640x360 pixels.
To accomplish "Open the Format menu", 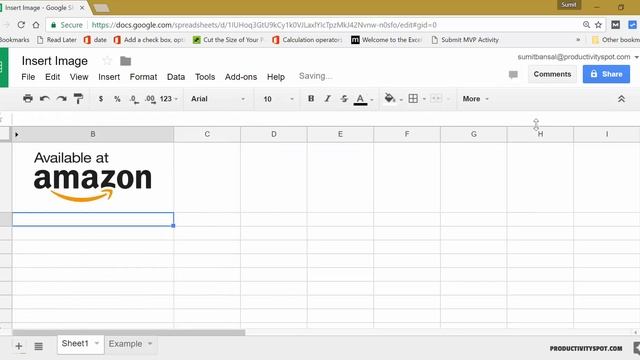I will (x=143, y=77).
